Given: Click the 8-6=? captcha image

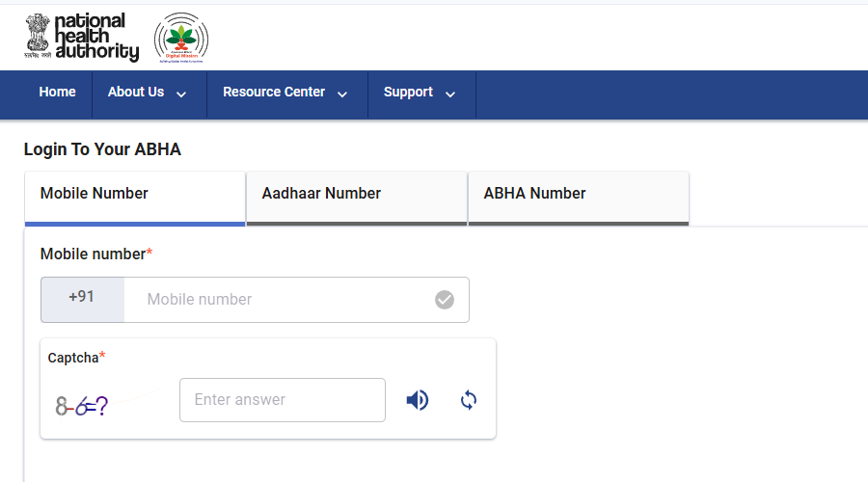Looking at the screenshot, I should [81, 406].
